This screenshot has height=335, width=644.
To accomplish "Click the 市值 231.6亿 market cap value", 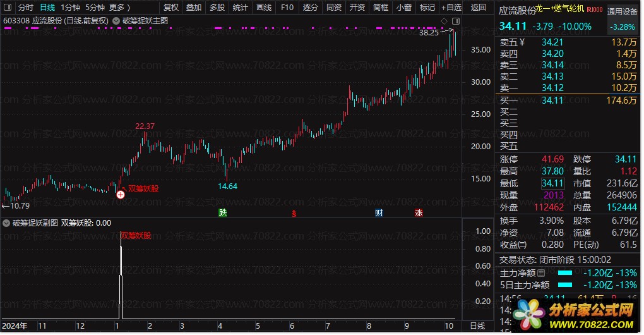I will pyautogui.click(x=622, y=183).
